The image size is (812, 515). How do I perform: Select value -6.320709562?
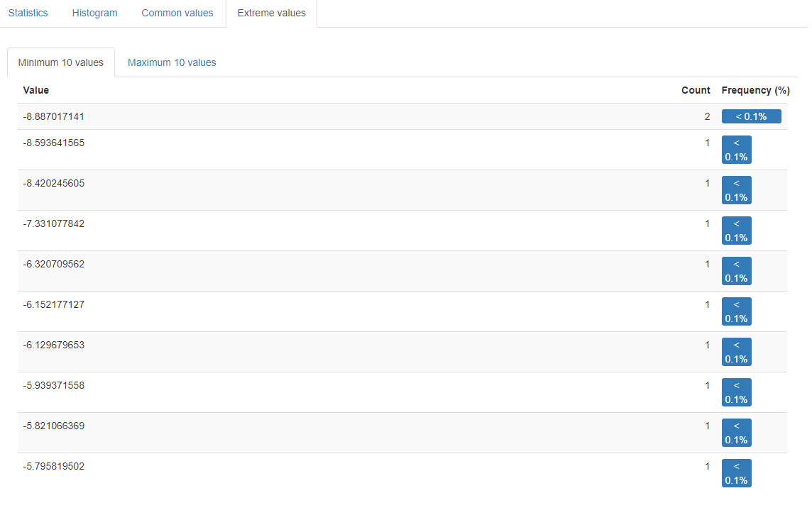click(54, 264)
